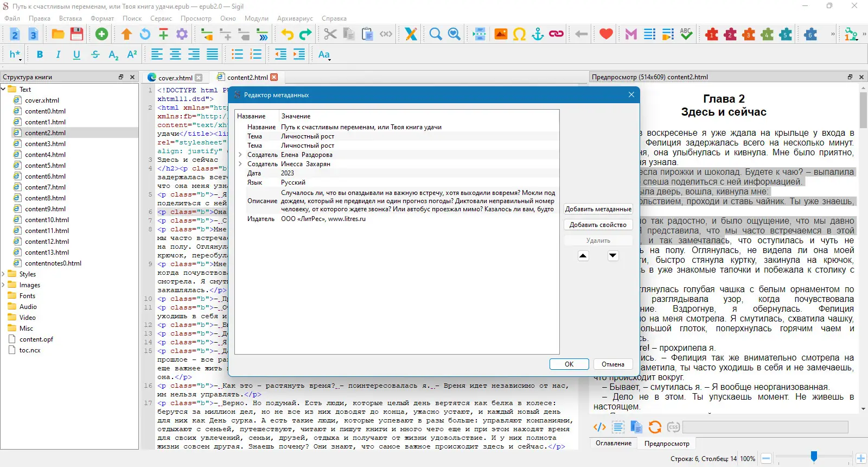The width and height of the screenshot is (868, 467).
Task: Open the Сервис menu
Action: [161, 18]
